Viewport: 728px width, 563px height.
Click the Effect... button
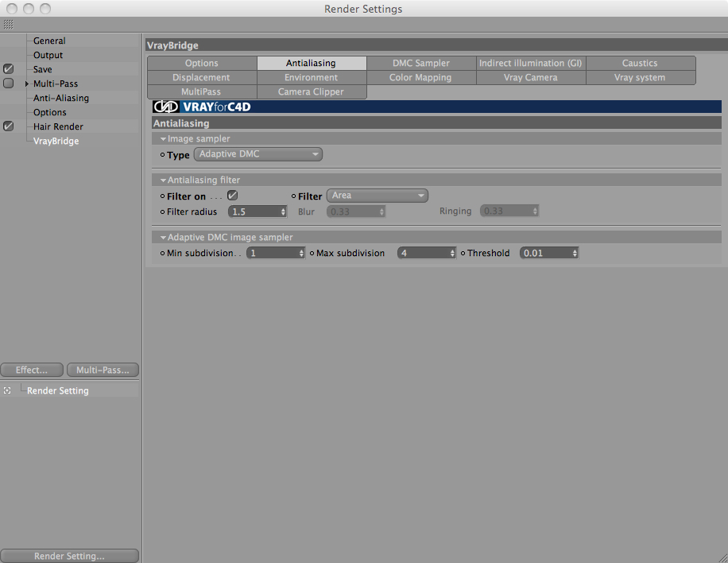click(x=32, y=370)
